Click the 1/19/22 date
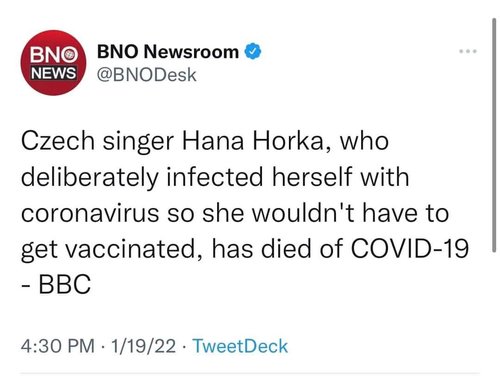The image size is (500, 376). 143,346
